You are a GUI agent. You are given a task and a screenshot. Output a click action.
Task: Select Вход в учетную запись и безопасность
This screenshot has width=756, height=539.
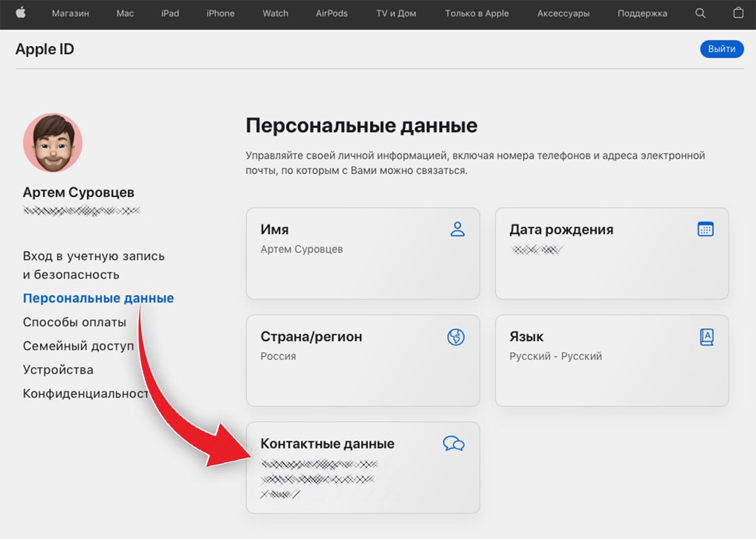click(94, 265)
